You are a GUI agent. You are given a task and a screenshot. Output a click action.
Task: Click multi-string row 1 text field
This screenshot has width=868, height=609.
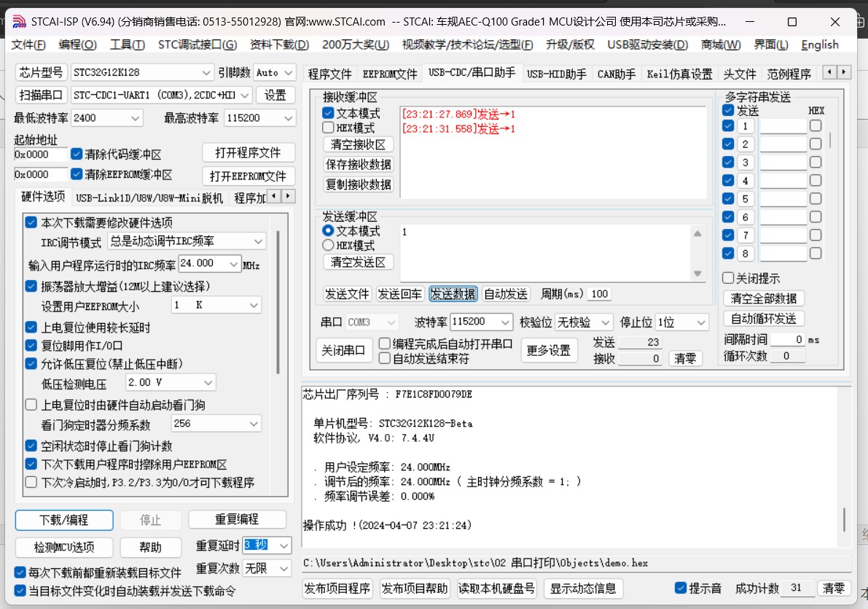pos(783,125)
